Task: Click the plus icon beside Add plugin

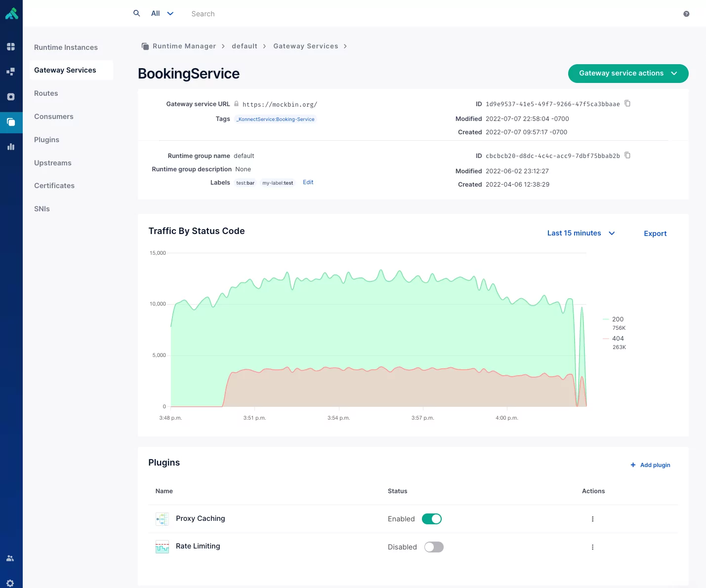Action: point(633,465)
